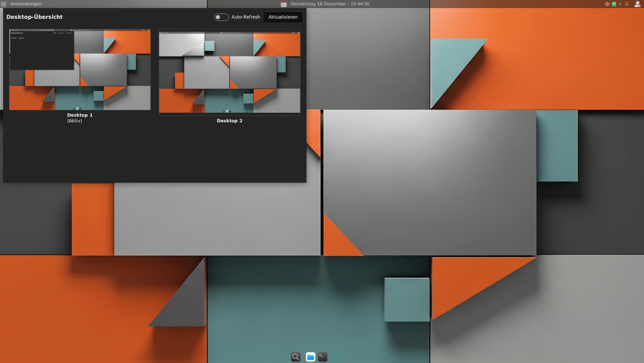
Task: Click the Desktop 2 label text
Action: (230, 121)
